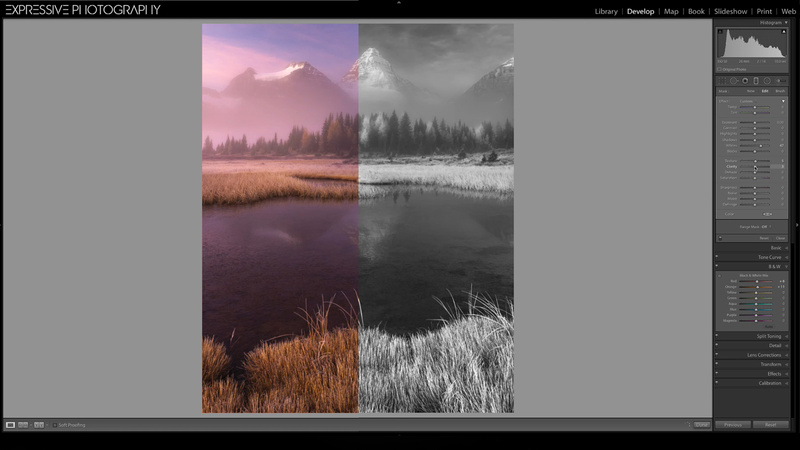This screenshot has height=450, width=800.
Task: Select the Graduated Filter tool icon
Action: 756,81
